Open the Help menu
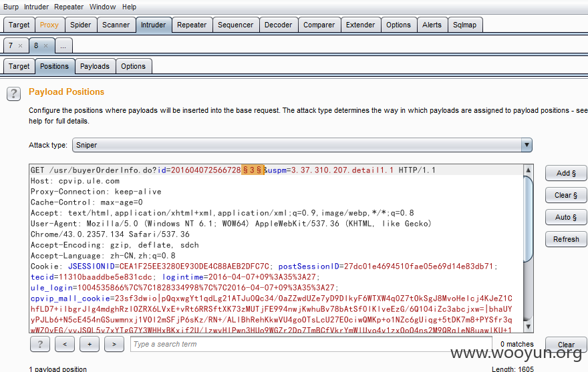The image size is (588, 372). pyautogui.click(x=130, y=7)
